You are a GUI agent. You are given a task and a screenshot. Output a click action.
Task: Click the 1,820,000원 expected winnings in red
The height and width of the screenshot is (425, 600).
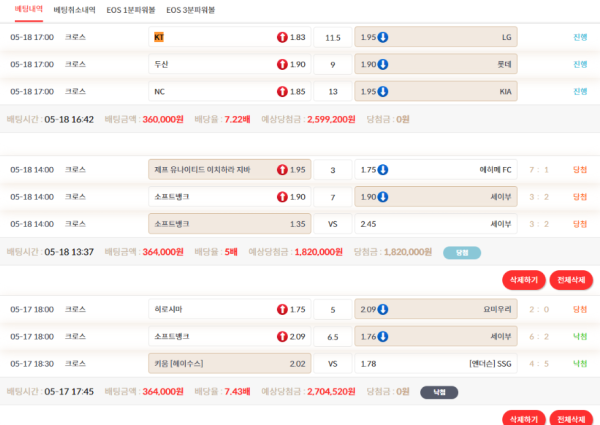(x=318, y=252)
